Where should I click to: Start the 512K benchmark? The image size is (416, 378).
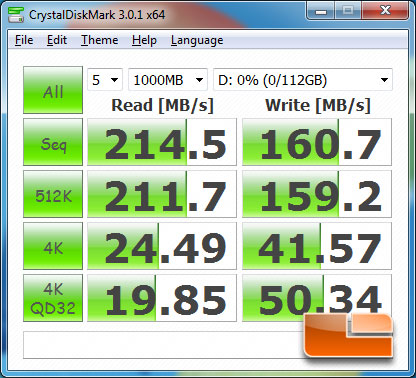[53, 194]
